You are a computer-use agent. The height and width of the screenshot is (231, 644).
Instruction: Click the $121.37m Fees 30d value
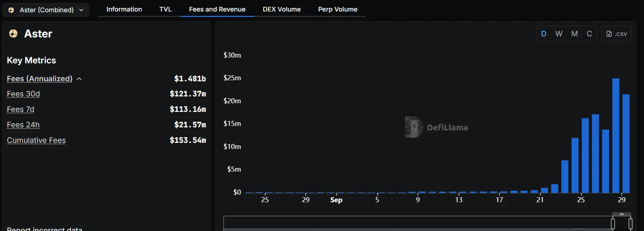[188, 94]
